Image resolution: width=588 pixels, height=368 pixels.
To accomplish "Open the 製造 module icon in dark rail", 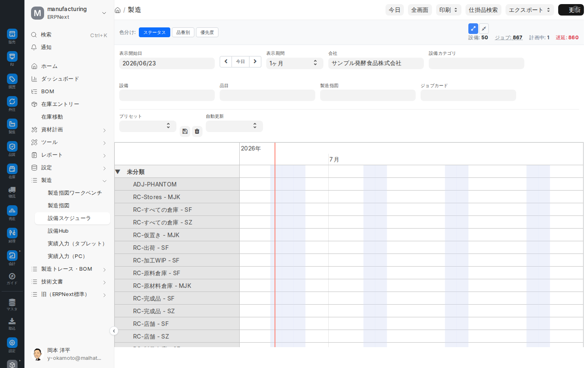I will coord(12,124).
